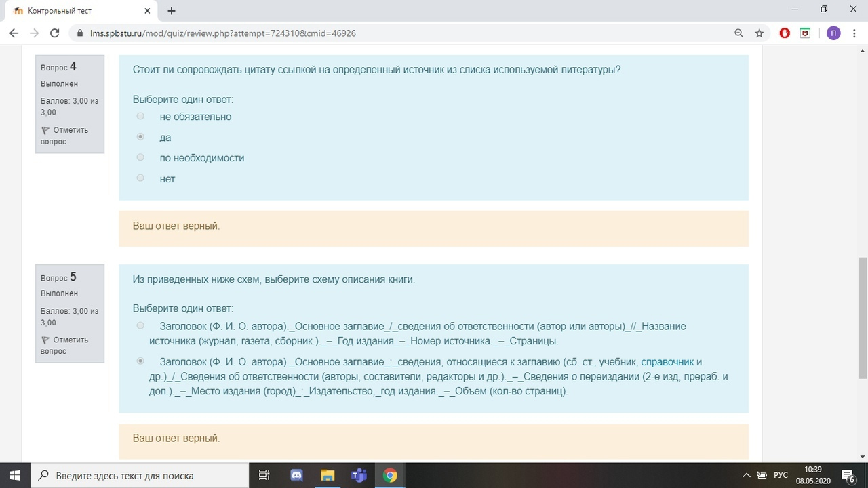Click the page vertical scrollbar thumb
The image size is (868, 488).
[863, 318]
